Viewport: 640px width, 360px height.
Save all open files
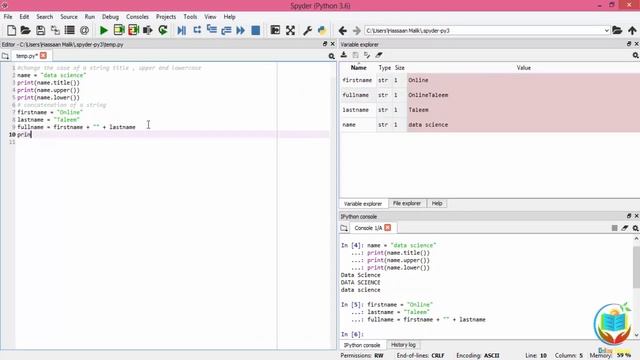pos(55,30)
